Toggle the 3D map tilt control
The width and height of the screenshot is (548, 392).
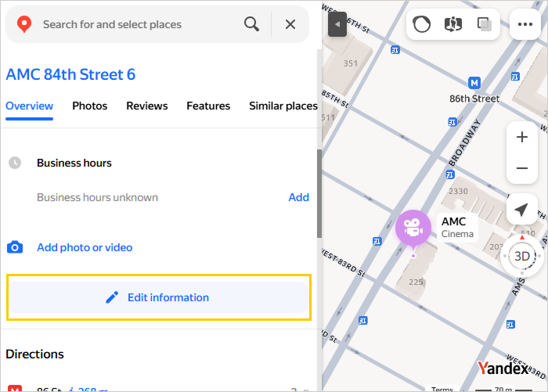pyautogui.click(x=522, y=256)
